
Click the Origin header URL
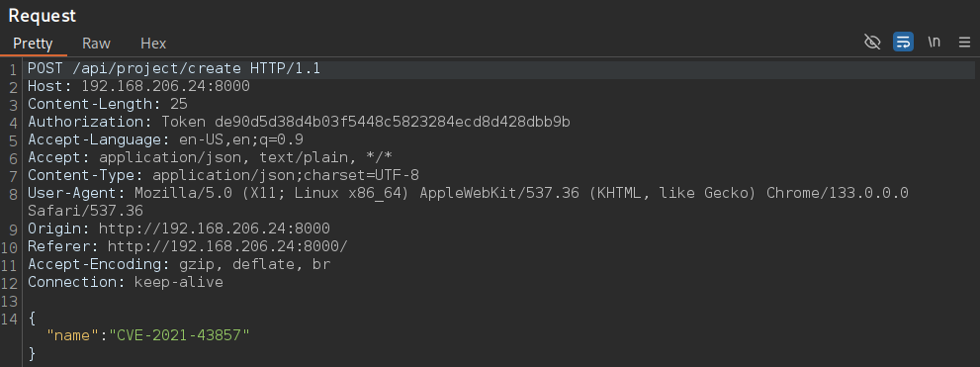[x=215, y=229]
